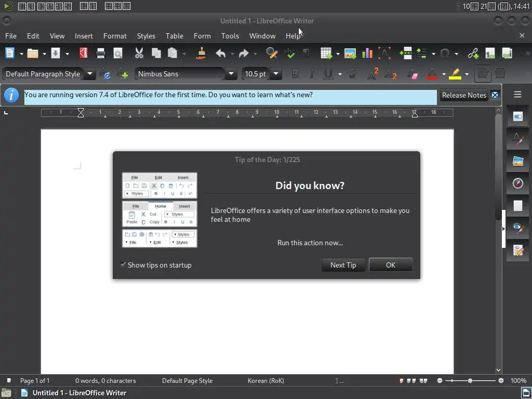Click the Cut scissors icon
Screen dimensions: 532x399
click(139, 54)
